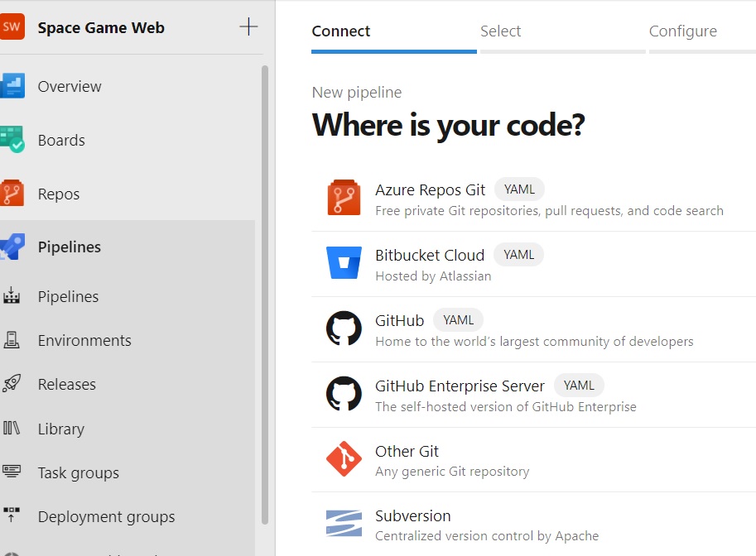Open the Connect step tab

click(x=341, y=31)
